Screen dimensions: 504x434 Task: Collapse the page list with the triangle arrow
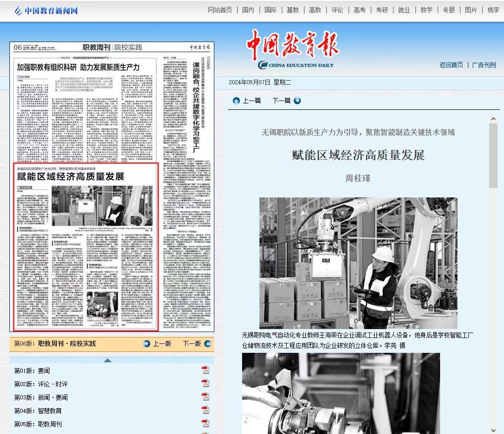pos(107,360)
